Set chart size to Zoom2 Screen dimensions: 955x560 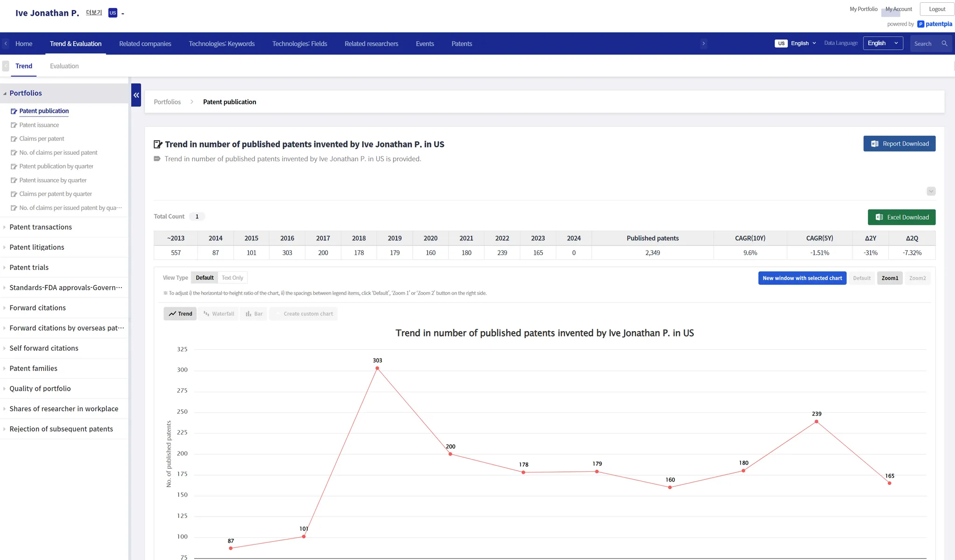tap(917, 278)
